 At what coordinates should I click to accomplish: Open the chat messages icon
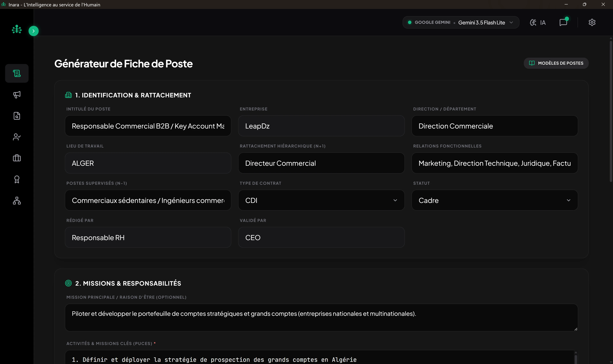coord(564,22)
